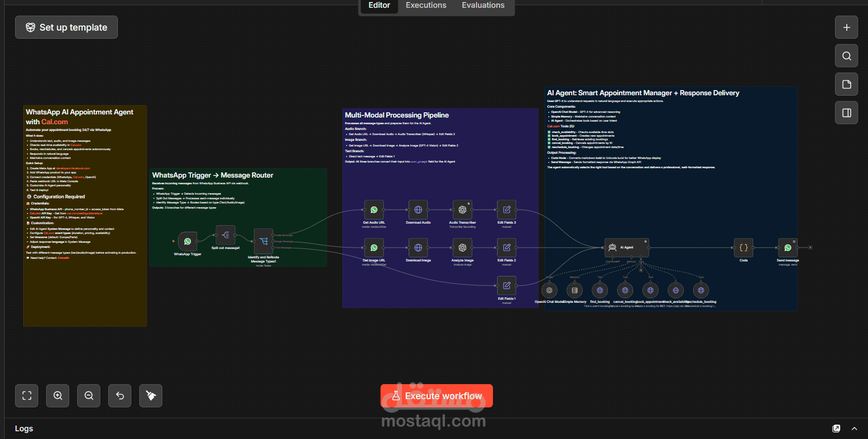
Task: Click the Configuration Required heading
Action: pos(59,197)
